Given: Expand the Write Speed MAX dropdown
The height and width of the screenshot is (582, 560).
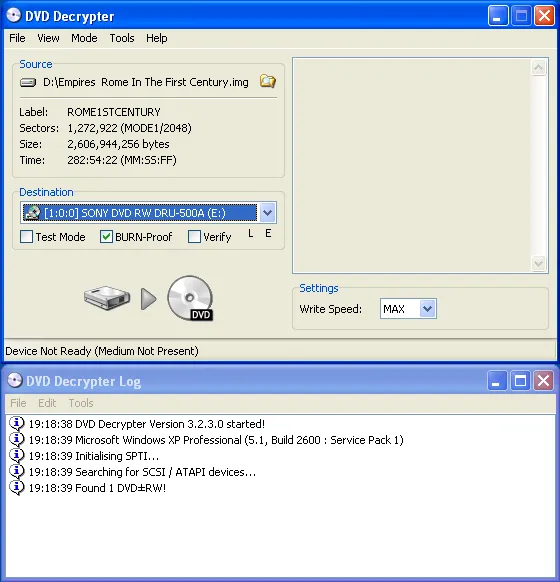Looking at the screenshot, I should click(x=427, y=308).
